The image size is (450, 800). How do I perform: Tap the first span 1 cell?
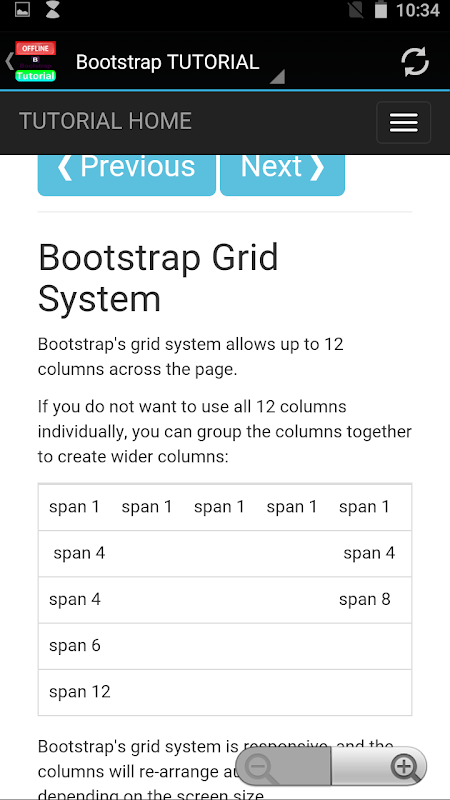click(x=74, y=507)
